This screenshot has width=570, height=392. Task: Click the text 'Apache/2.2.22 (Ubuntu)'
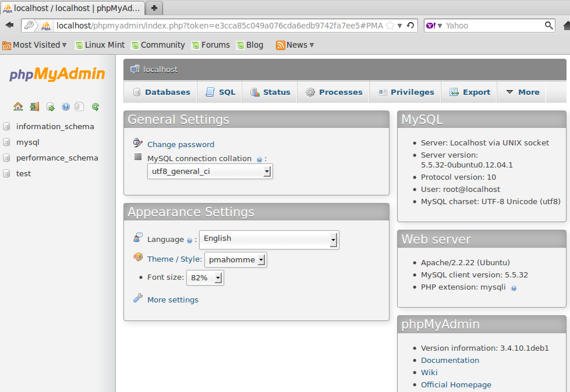click(465, 262)
